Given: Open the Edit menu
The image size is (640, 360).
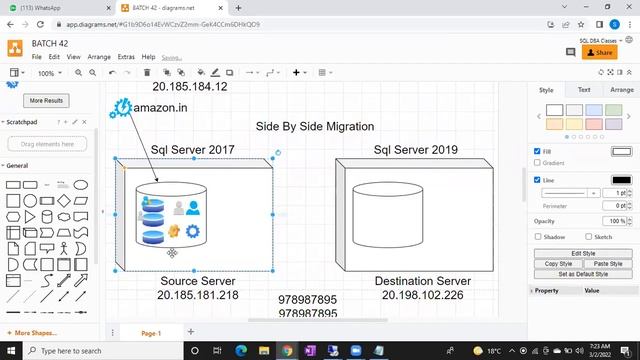Looking at the screenshot, I should click(54, 57).
